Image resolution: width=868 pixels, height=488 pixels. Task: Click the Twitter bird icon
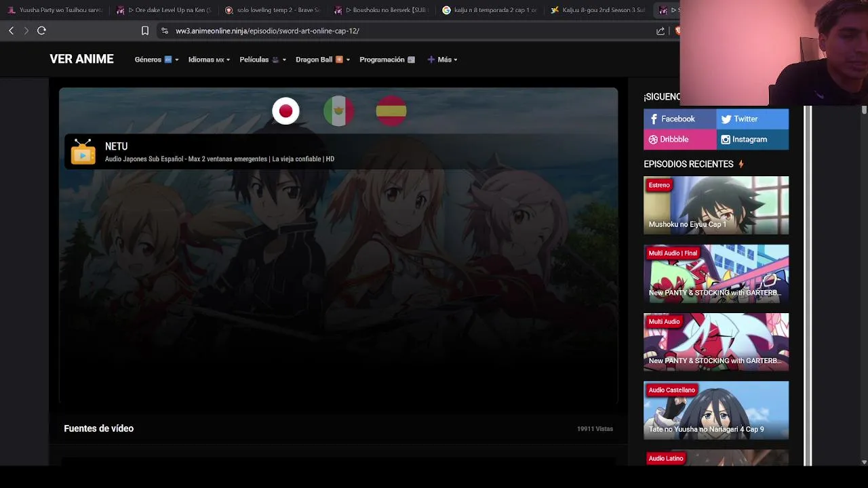[726, 119]
